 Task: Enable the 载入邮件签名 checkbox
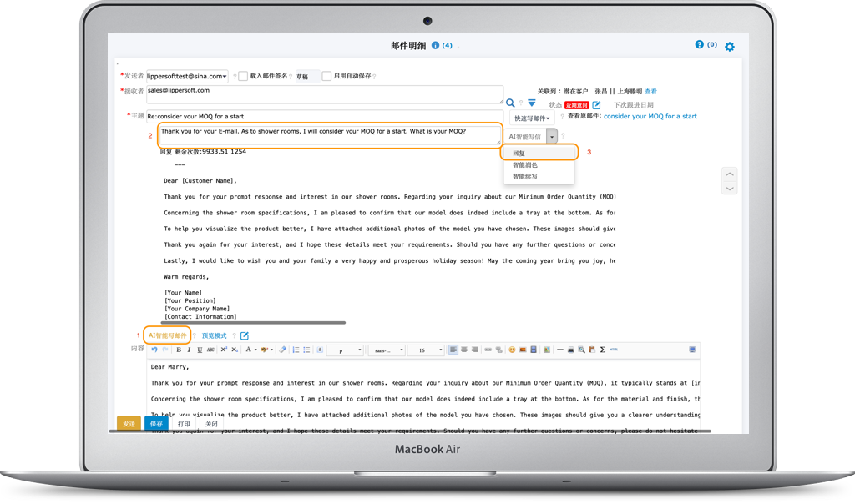click(243, 76)
